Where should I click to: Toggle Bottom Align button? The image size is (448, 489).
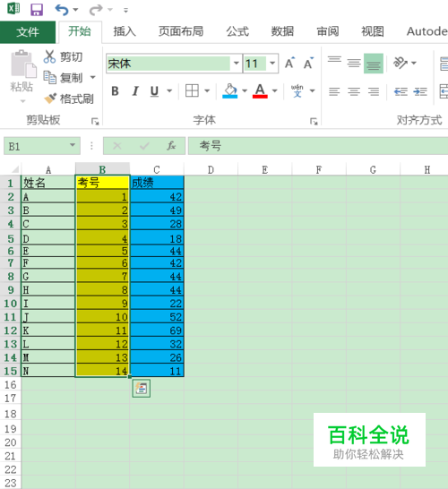pyautogui.click(x=374, y=64)
